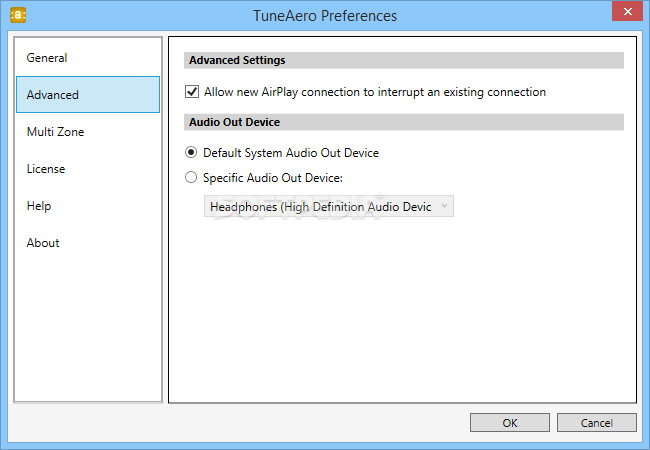
Task: Select the Advanced tab in sidebar
Action: click(x=88, y=94)
